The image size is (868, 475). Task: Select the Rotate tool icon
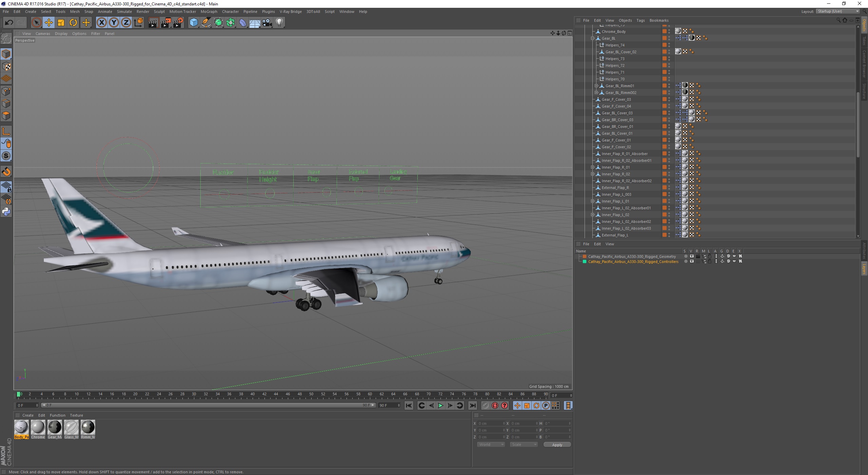pos(73,23)
